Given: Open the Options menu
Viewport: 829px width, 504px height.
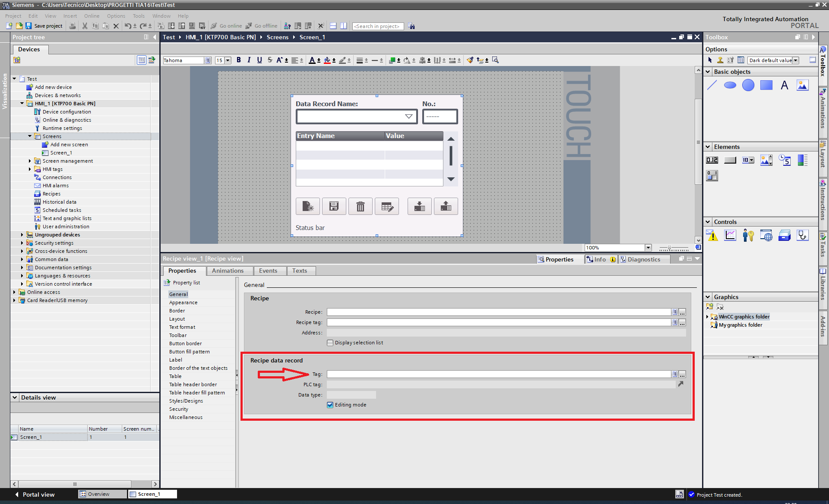Looking at the screenshot, I should pyautogui.click(x=116, y=16).
